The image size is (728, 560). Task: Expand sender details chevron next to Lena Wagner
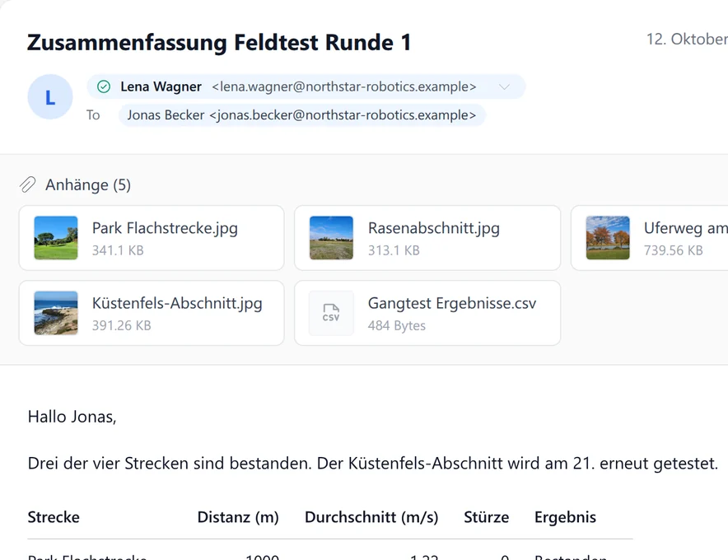504,86
